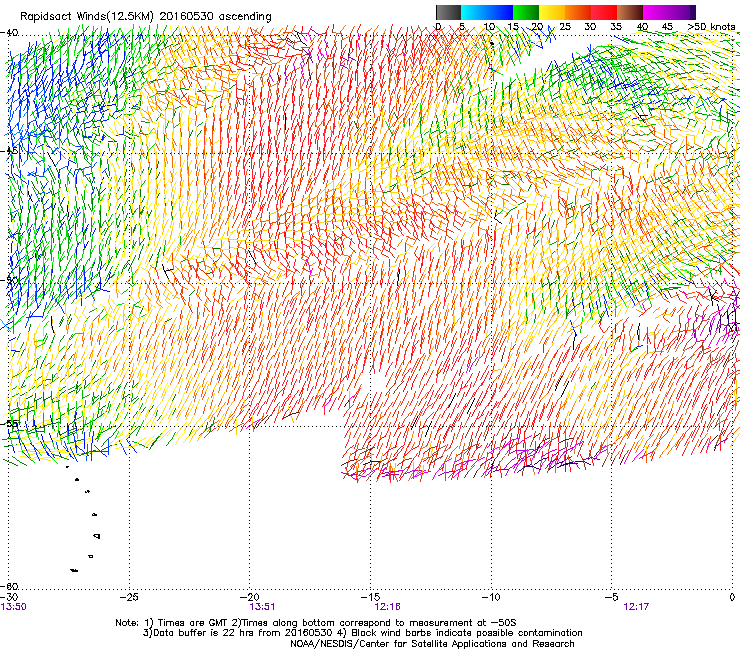Click the '-60' latitude axis label

[10, 586]
